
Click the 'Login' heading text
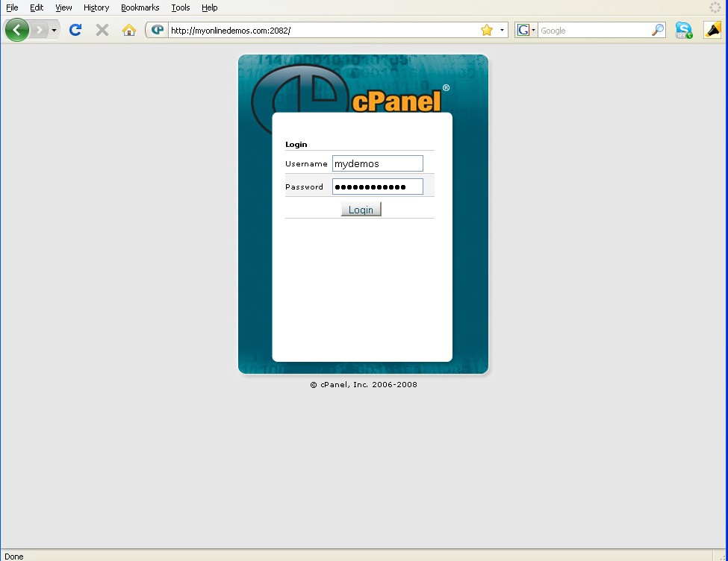coord(296,144)
